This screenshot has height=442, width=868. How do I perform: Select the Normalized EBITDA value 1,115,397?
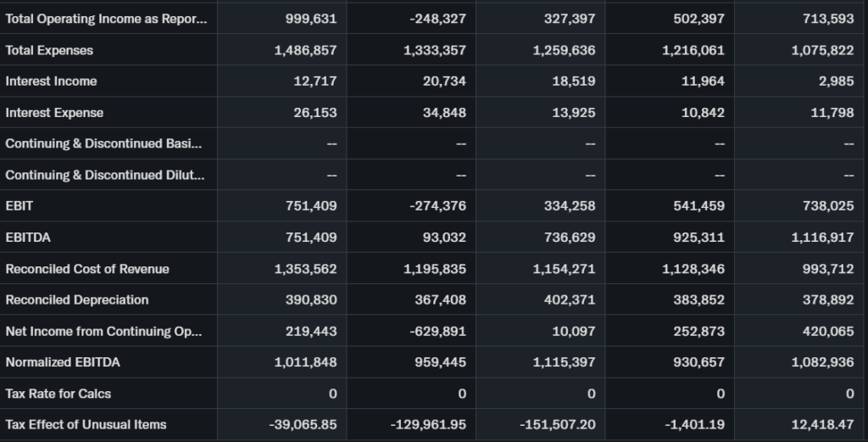[564, 362]
